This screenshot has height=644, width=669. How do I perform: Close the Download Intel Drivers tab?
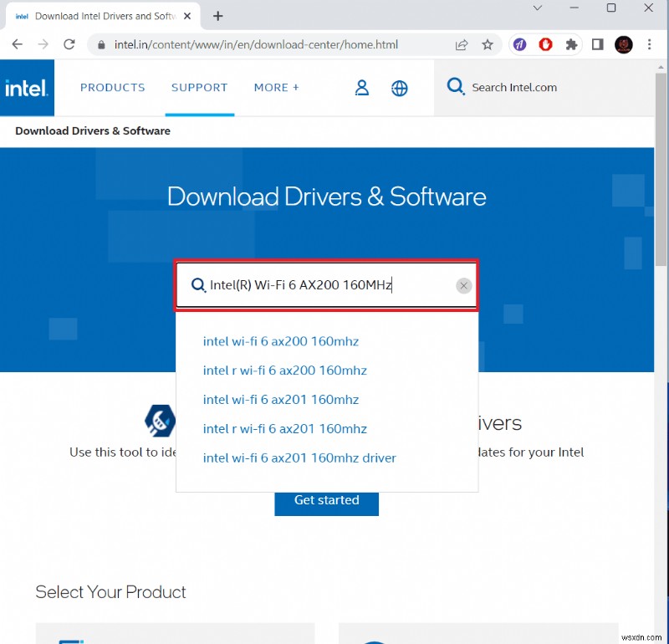pyautogui.click(x=186, y=16)
